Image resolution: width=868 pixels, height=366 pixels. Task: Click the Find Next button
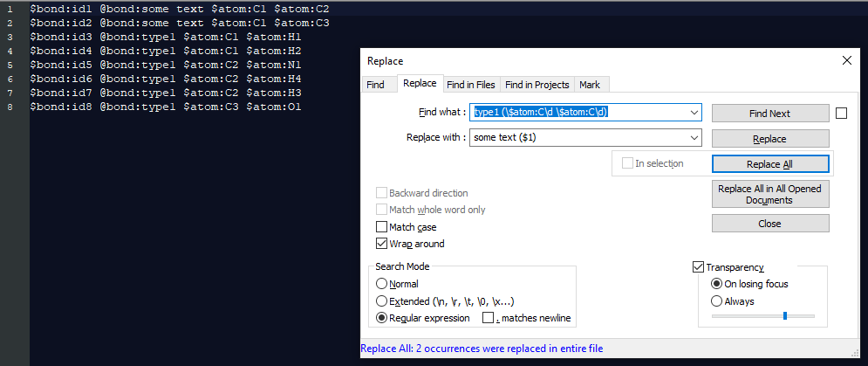point(770,114)
